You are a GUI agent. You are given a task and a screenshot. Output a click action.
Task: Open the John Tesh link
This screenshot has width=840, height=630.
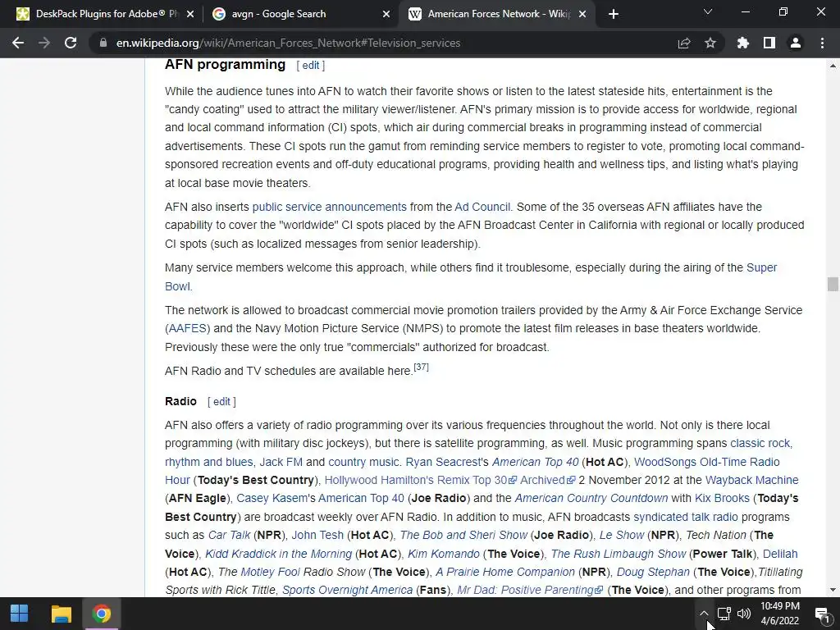coord(317,535)
